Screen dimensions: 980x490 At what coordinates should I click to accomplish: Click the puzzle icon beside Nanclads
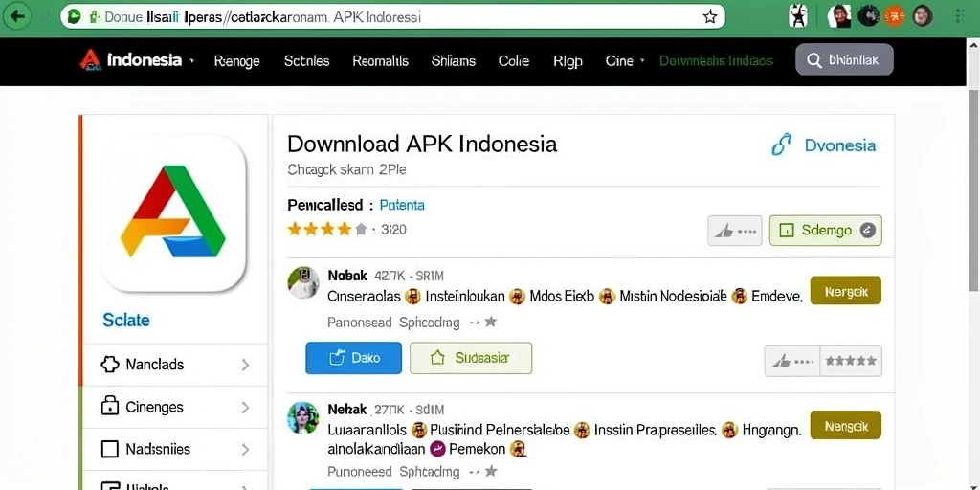(x=110, y=365)
